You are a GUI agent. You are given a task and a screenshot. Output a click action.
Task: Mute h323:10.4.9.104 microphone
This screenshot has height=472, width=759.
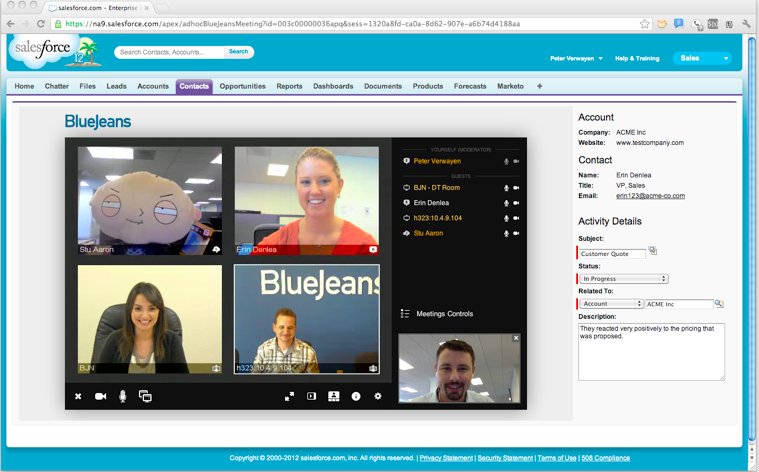(506, 218)
